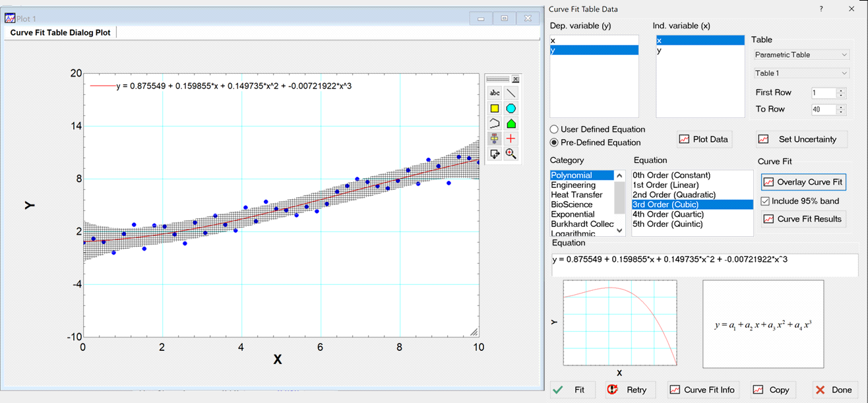The width and height of the screenshot is (868, 403).
Task: Pick the line drawing tool
Action: point(511,93)
